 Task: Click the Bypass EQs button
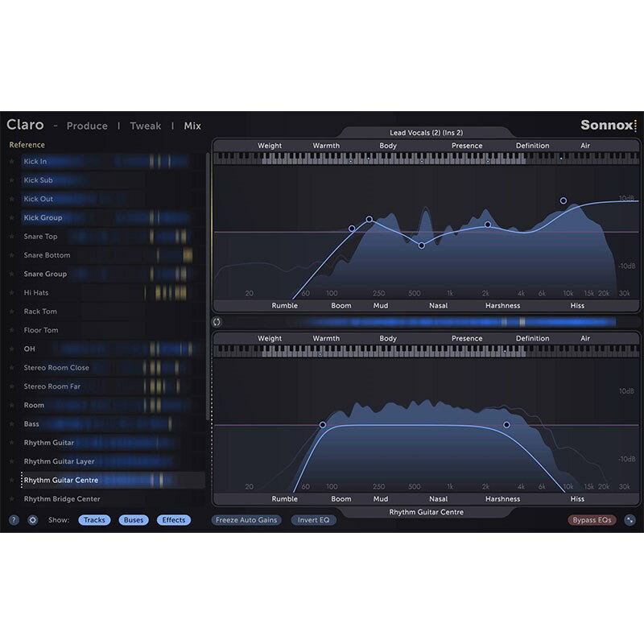click(592, 520)
